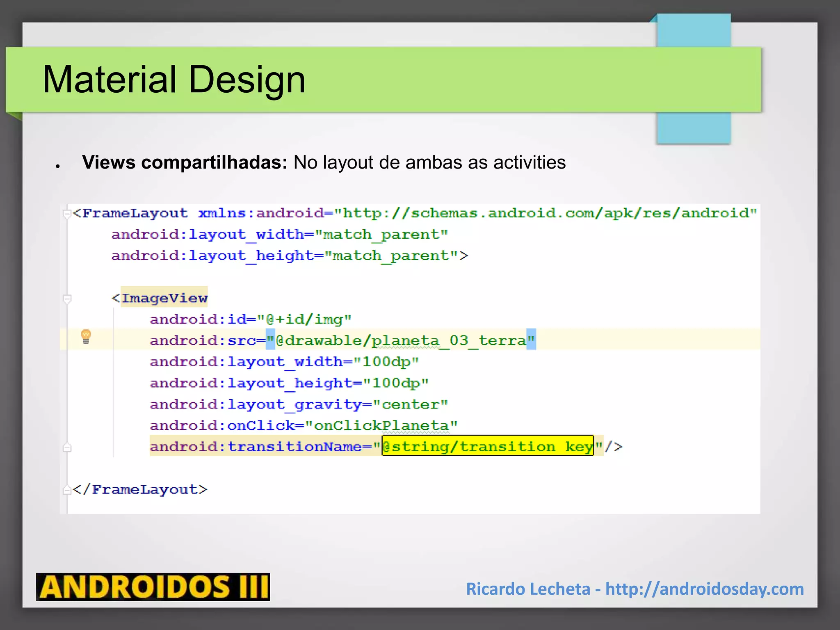Collapse the opening FrameLayout fold marker
Image resolution: width=840 pixels, height=630 pixels.
pos(67,214)
